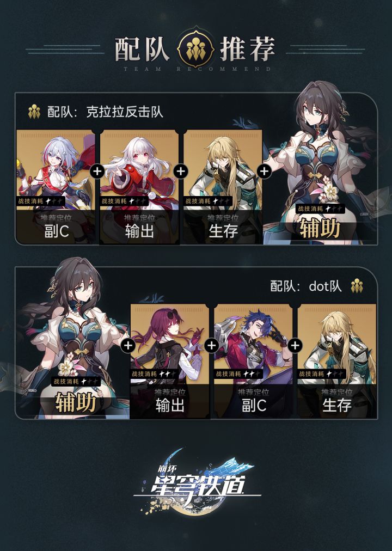Select the top-row blond 生存 character card
Viewport: 392px width, 551px height.
[223, 187]
